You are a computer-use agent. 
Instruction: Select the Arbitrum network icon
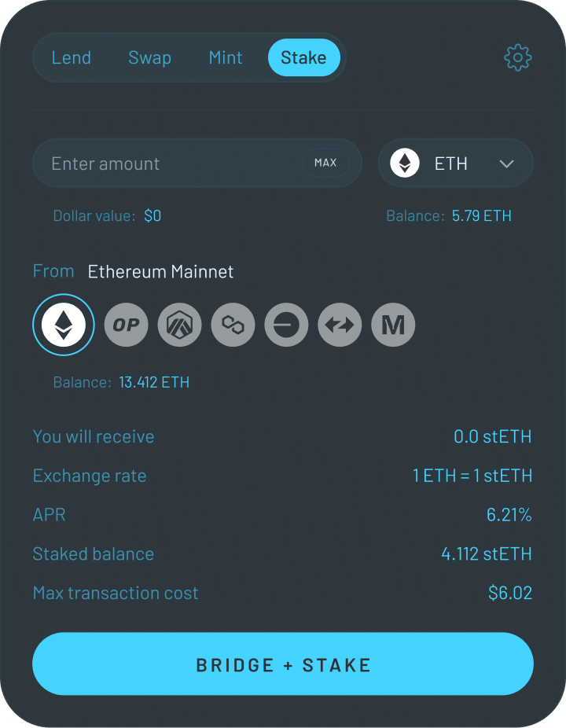(179, 325)
